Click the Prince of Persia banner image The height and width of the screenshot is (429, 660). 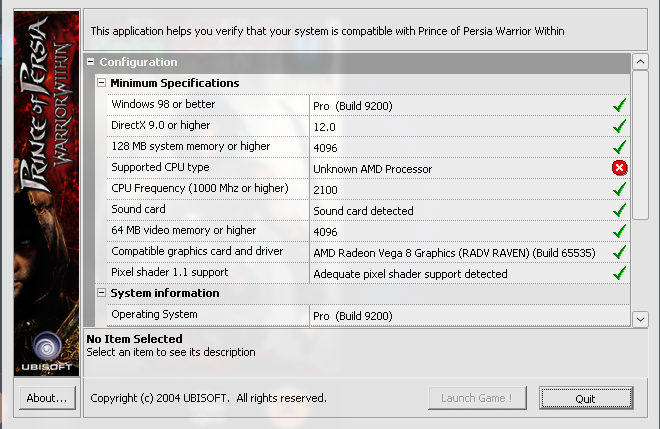tap(46, 193)
